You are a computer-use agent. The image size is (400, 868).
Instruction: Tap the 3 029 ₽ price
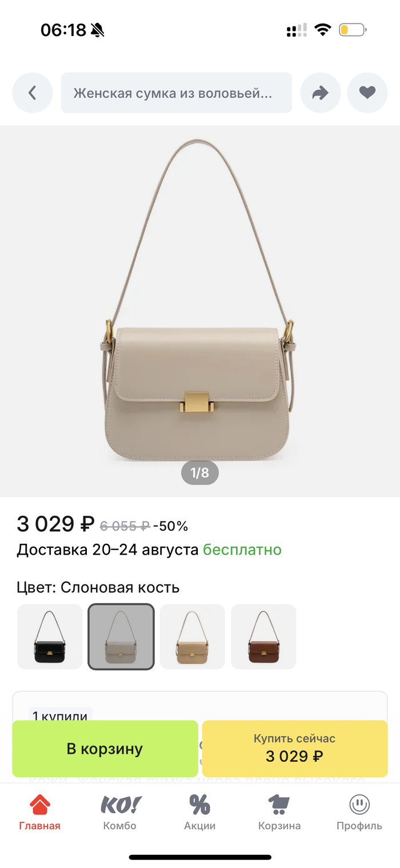[x=55, y=524]
